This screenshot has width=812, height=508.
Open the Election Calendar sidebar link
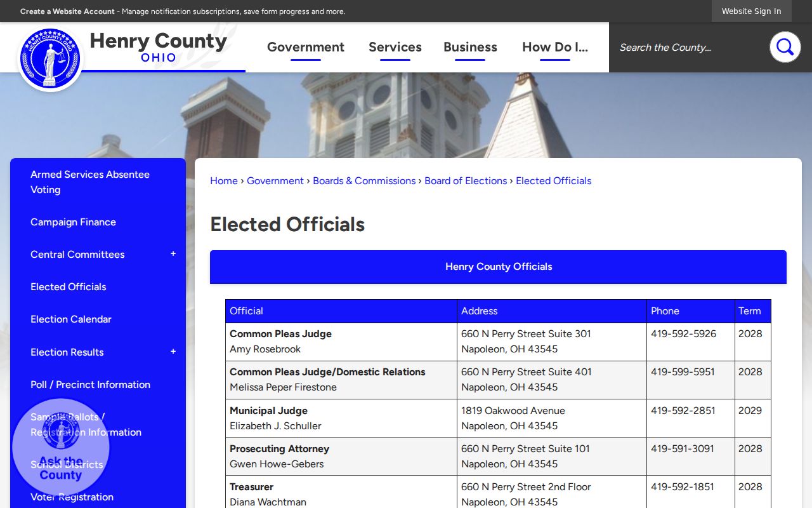71,319
